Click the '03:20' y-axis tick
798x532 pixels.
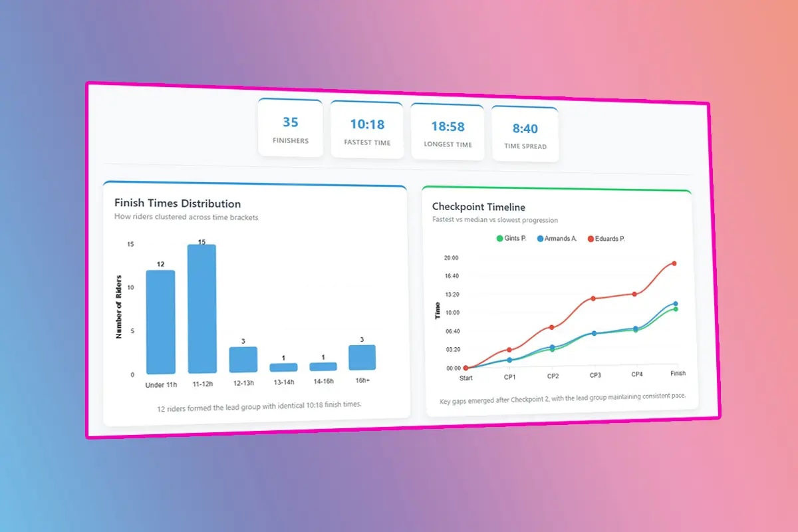452,349
